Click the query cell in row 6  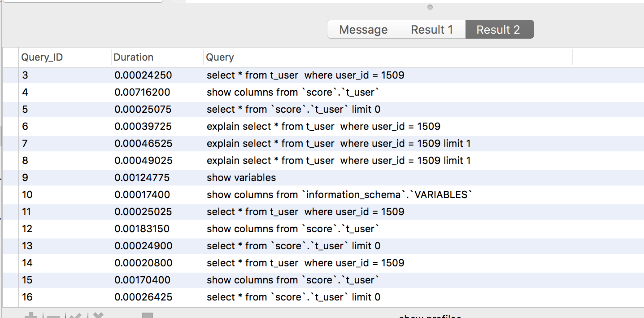tap(323, 127)
